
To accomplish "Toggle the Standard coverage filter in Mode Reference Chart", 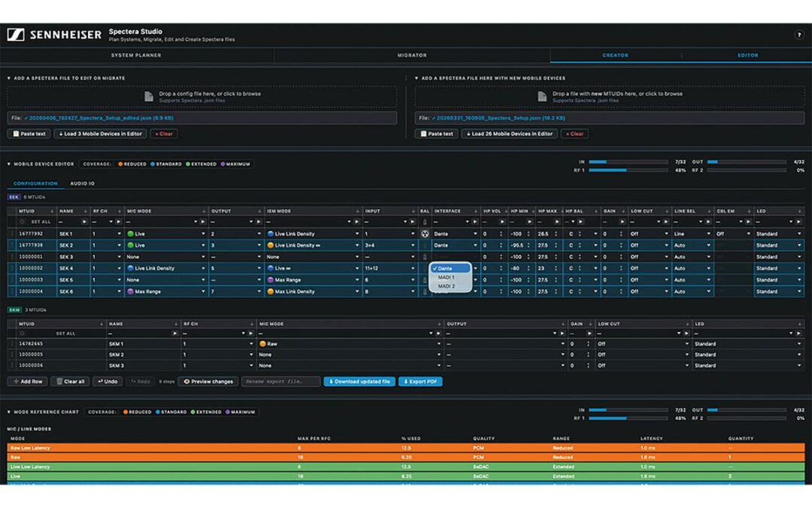I will click(x=171, y=412).
